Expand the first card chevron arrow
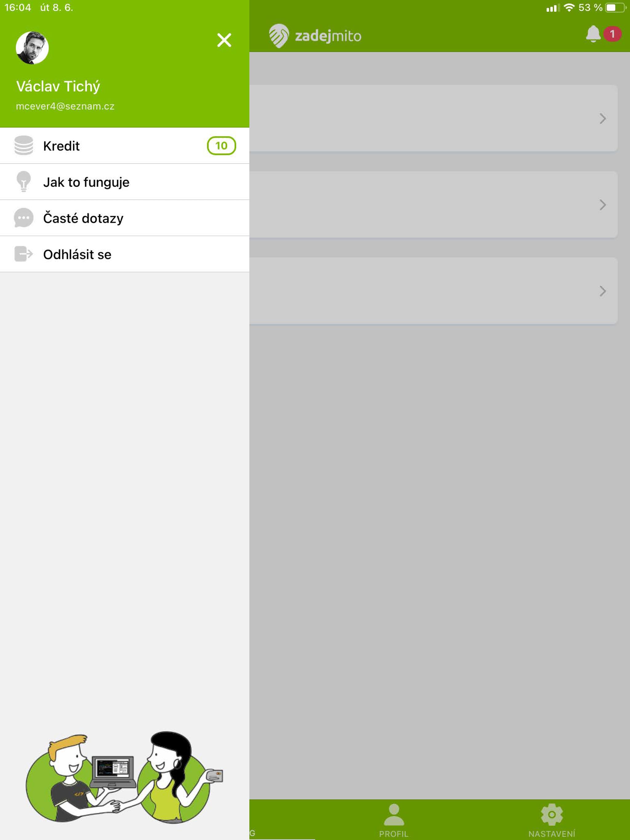 (x=603, y=118)
